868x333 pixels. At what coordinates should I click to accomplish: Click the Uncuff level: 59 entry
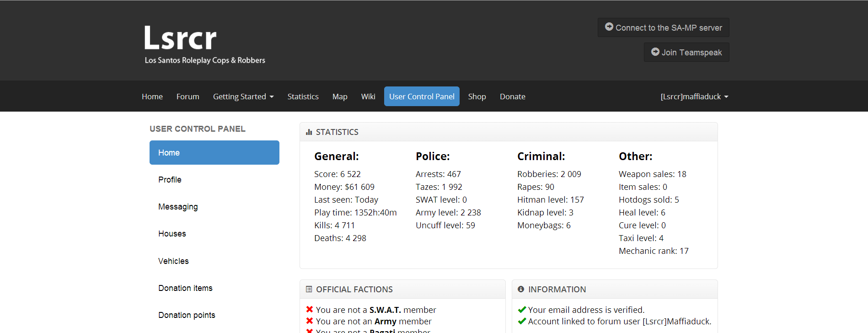point(445,226)
